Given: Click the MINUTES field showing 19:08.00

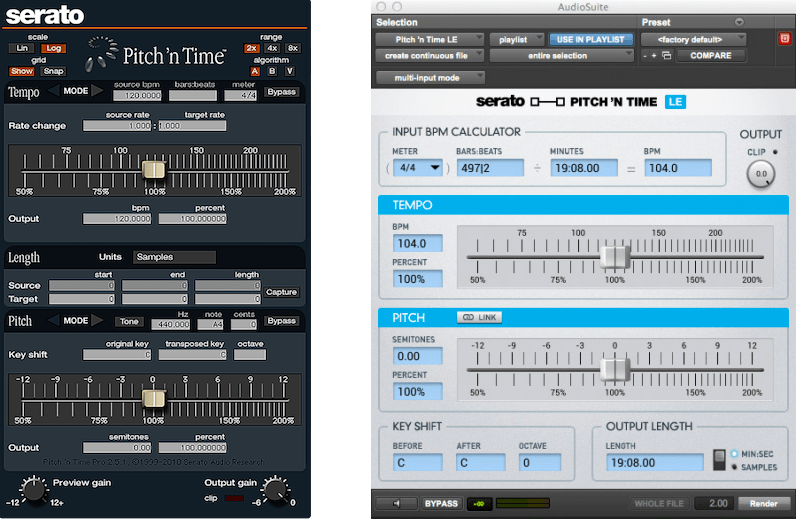Looking at the screenshot, I should [x=584, y=168].
